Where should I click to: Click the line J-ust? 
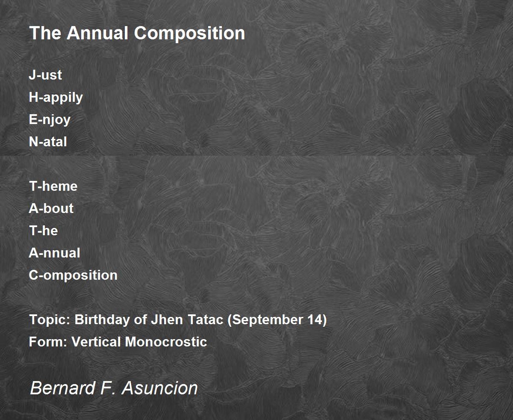(x=45, y=75)
